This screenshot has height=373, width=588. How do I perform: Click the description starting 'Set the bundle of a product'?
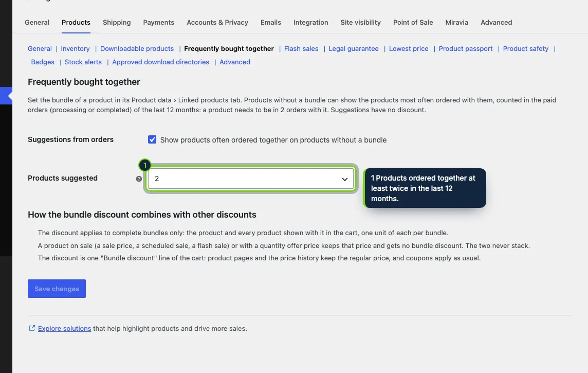click(x=292, y=105)
